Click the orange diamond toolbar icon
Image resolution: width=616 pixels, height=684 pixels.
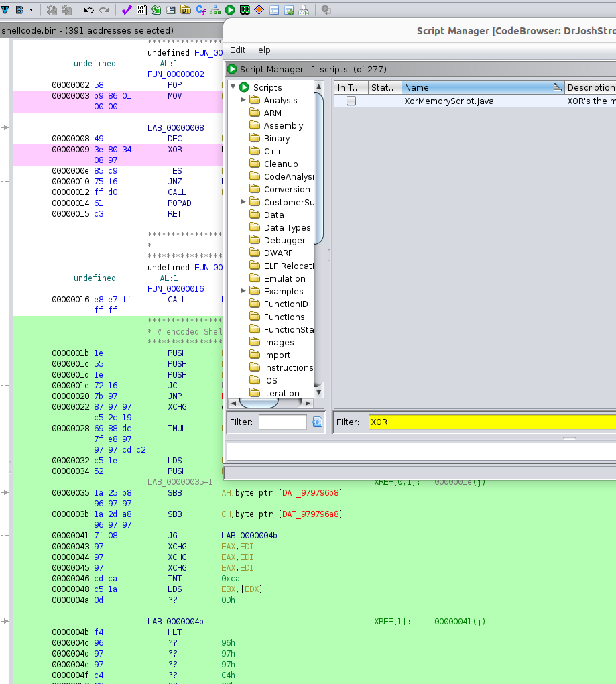[259, 10]
